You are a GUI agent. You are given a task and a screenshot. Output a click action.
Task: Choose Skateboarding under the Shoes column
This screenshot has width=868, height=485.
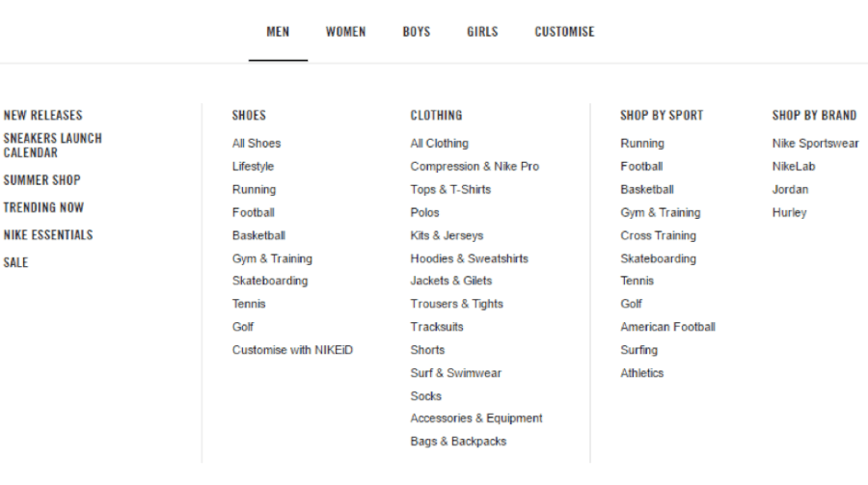[270, 281]
